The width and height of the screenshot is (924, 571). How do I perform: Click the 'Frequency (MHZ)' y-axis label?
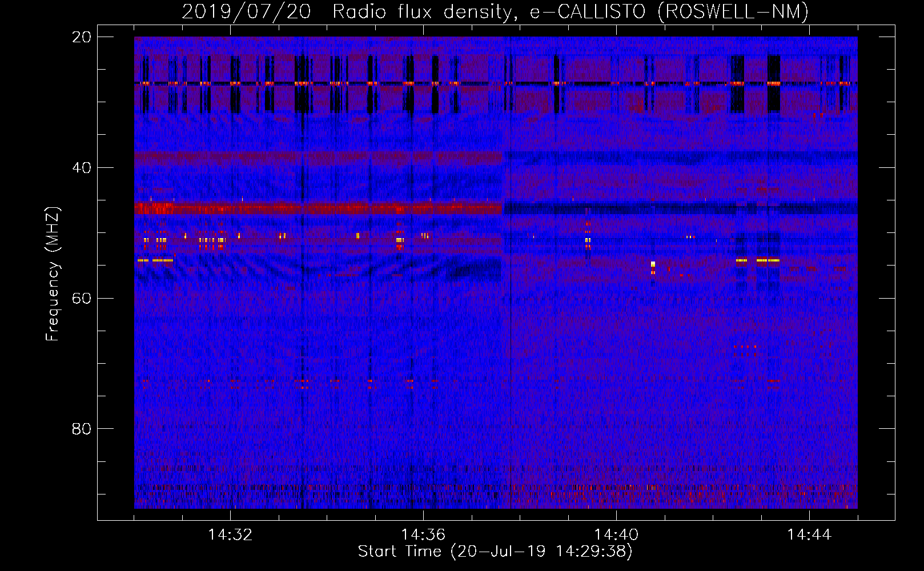pyautogui.click(x=53, y=274)
